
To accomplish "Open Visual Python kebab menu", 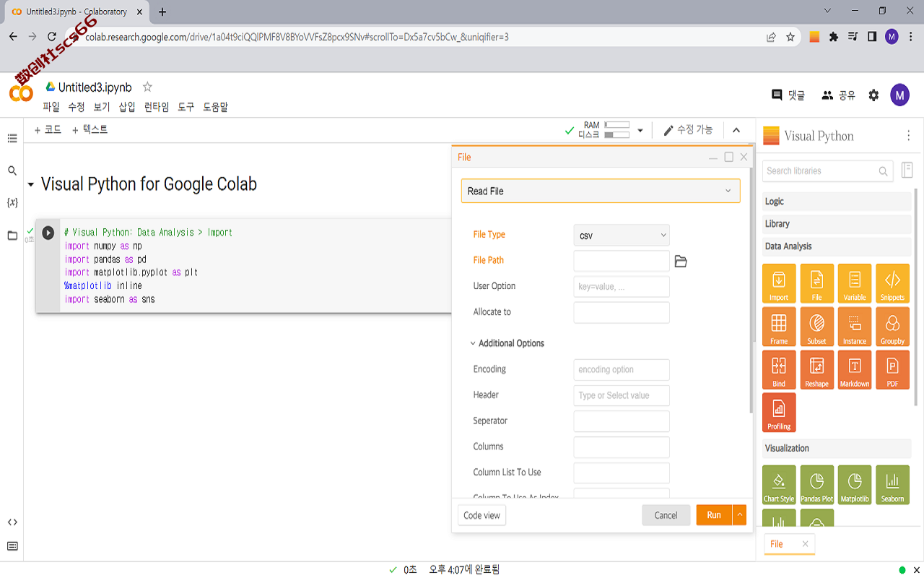I will [909, 136].
